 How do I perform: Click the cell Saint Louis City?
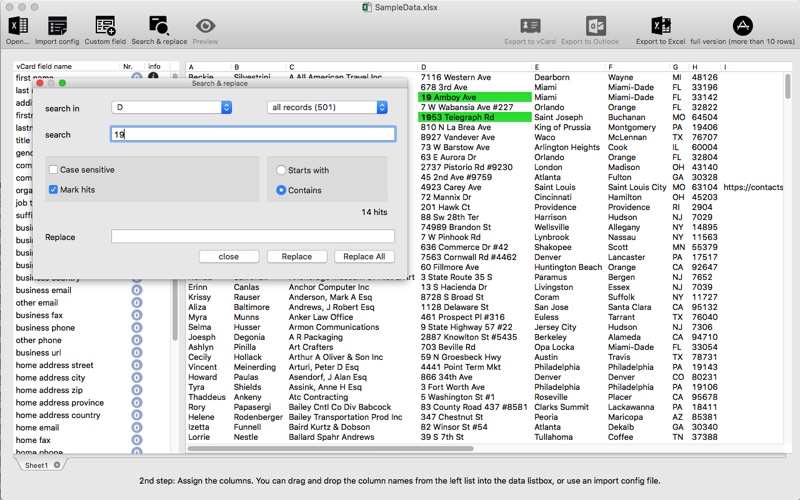click(x=637, y=187)
